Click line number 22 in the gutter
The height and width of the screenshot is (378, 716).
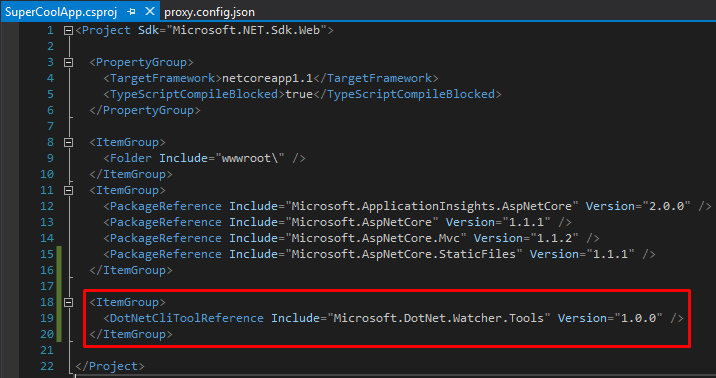coord(47,366)
